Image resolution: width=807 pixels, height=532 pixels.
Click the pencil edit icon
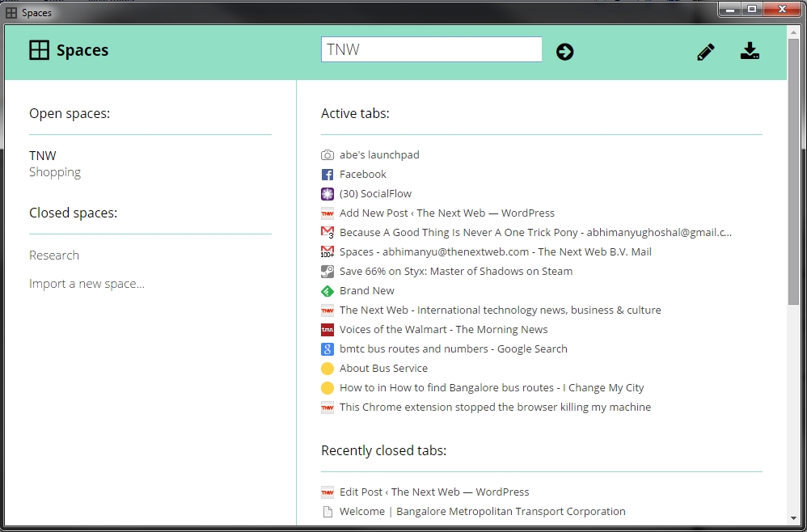point(706,53)
